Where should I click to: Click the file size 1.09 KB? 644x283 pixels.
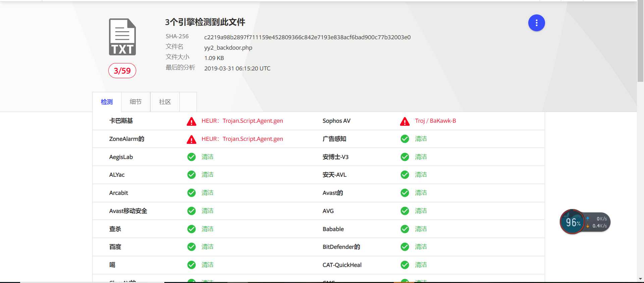(214, 58)
